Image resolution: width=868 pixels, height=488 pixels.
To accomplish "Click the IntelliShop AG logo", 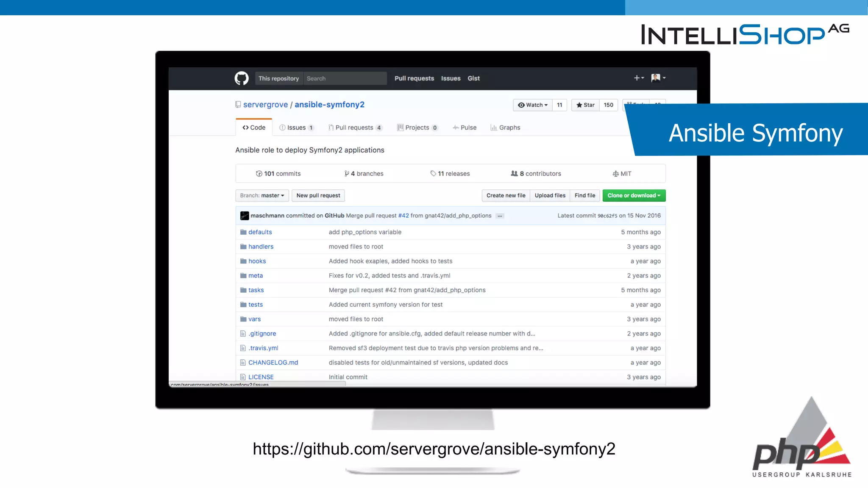I will pos(745,34).
